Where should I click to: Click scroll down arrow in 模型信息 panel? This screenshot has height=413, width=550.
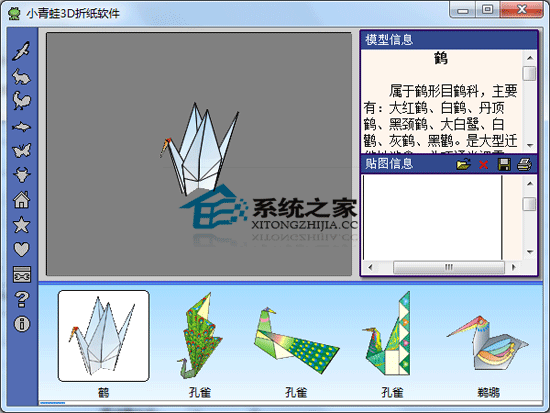point(530,145)
